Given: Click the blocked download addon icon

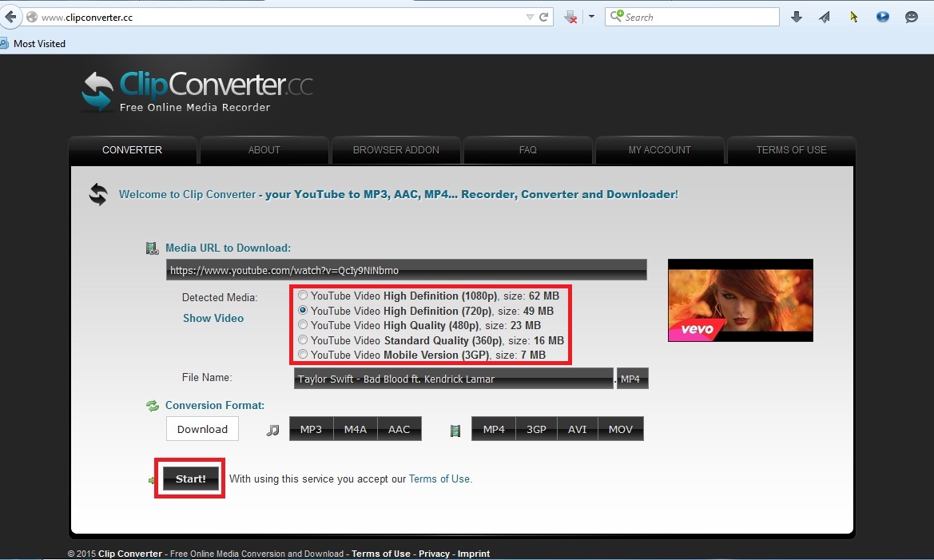Looking at the screenshot, I should click(x=570, y=18).
